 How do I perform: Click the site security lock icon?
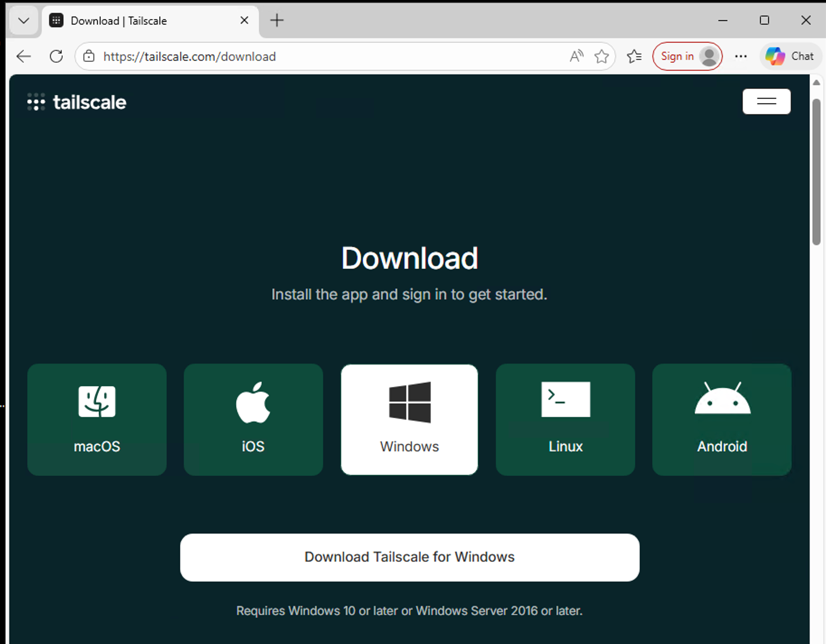pyautogui.click(x=89, y=56)
